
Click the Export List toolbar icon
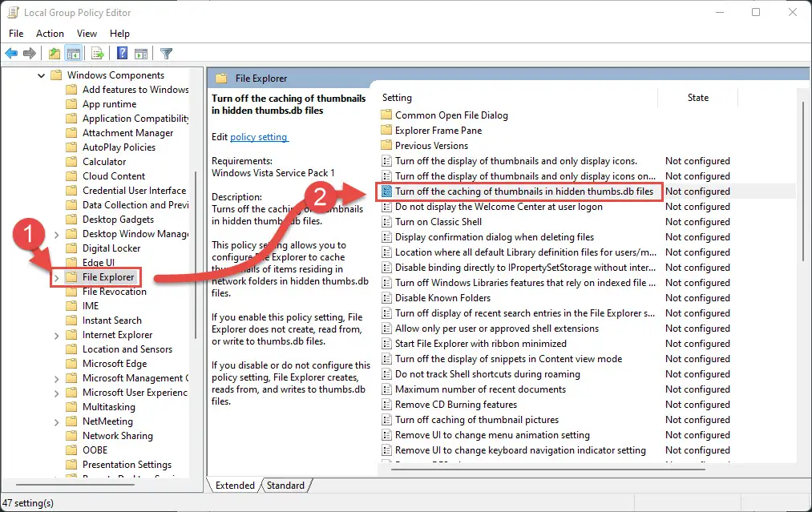[97, 53]
